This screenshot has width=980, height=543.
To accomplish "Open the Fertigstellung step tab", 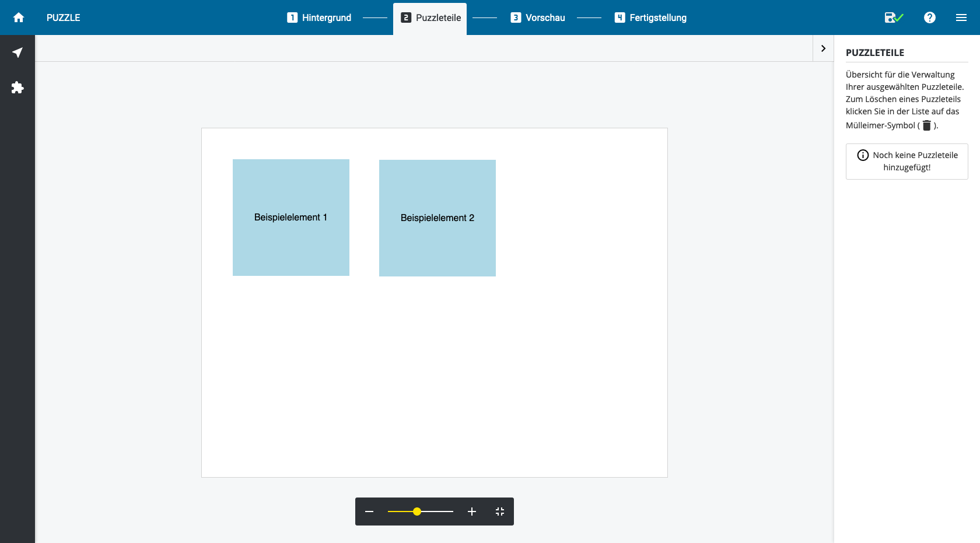I will tap(650, 17).
